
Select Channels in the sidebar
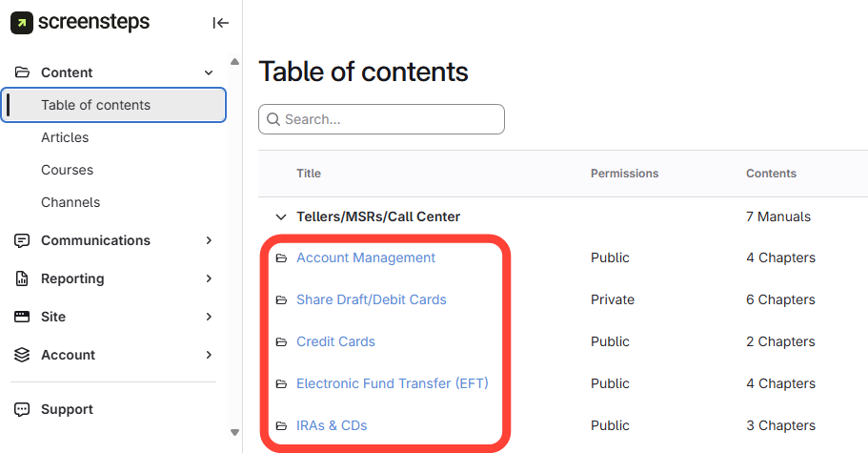71,202
